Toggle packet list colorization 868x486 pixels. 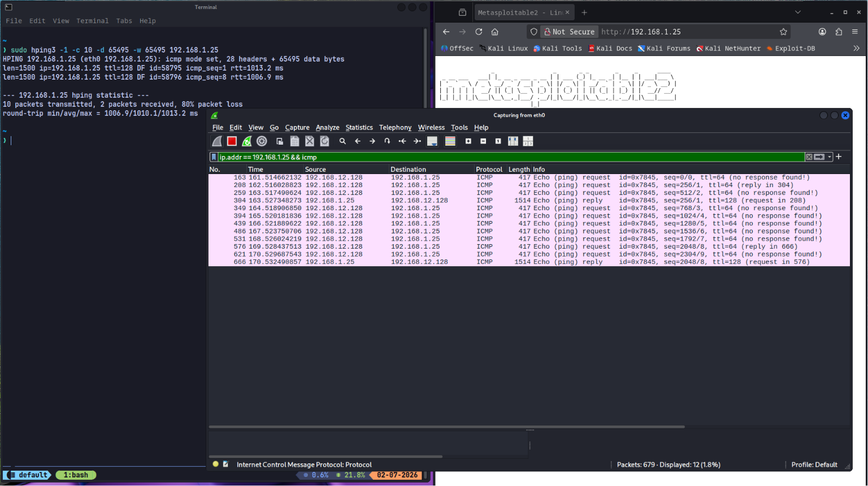click(450, 141)
